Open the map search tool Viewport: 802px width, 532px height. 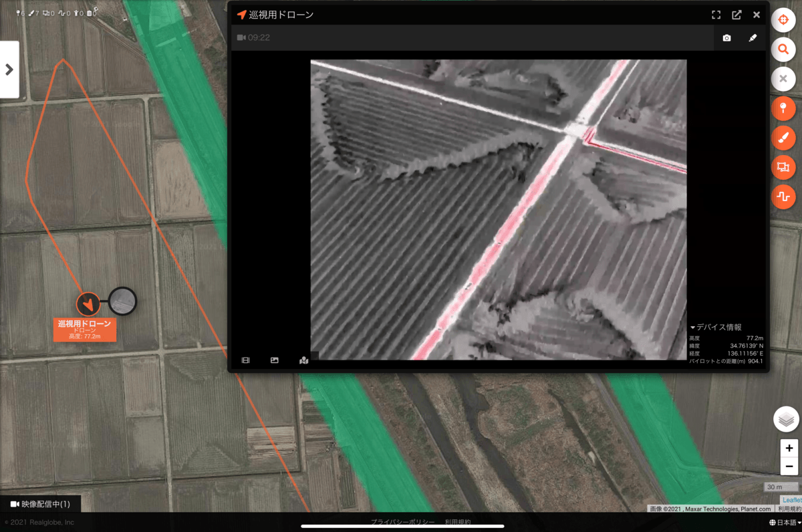[783, 49]
